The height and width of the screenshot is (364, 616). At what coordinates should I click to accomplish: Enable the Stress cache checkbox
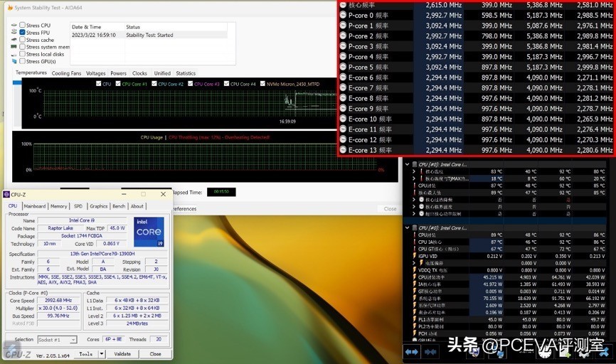(22, 40)
